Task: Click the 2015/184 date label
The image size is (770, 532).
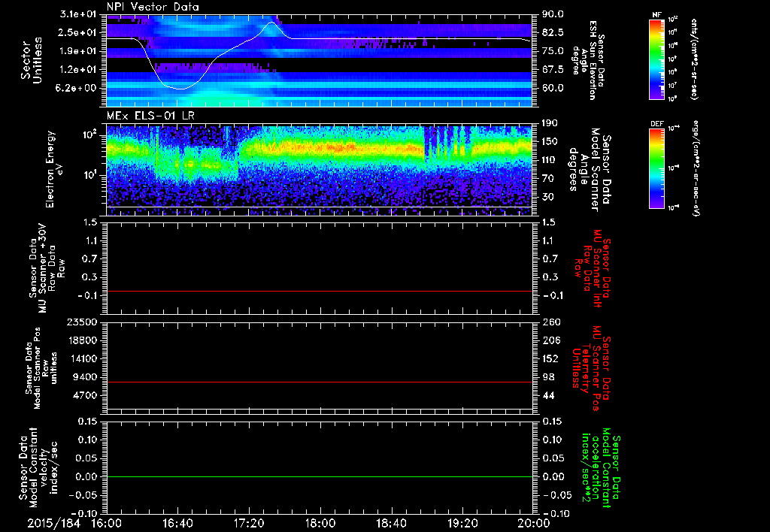Action: point(53,523)
